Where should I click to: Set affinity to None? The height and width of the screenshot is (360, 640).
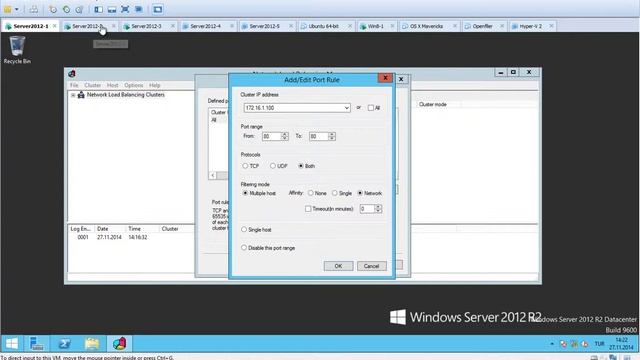pos(311,193)
